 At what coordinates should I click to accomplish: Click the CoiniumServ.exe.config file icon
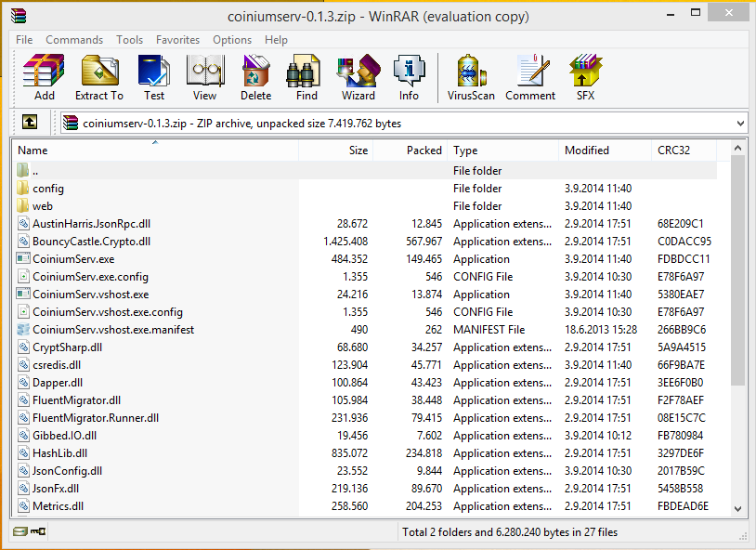(x=23, y=277)
